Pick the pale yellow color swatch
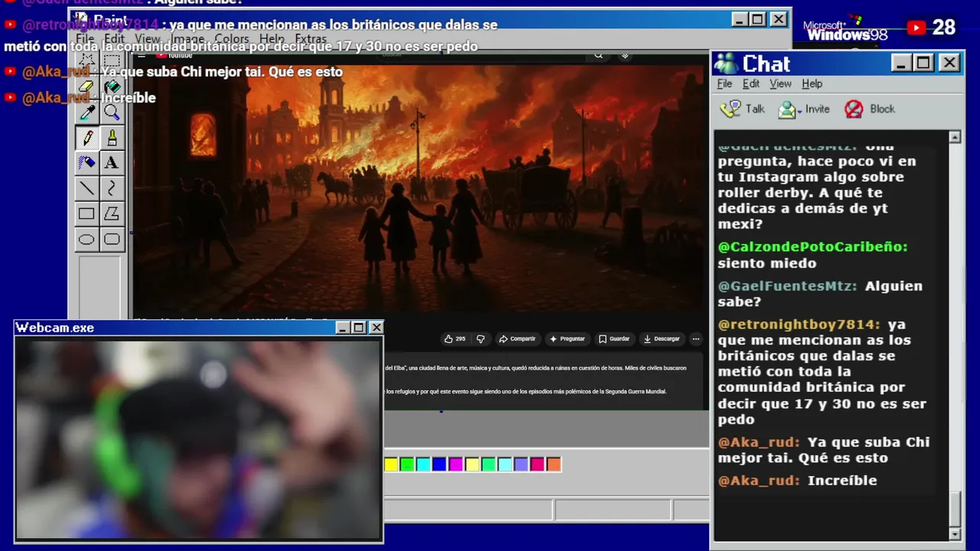 pos(472,465)
